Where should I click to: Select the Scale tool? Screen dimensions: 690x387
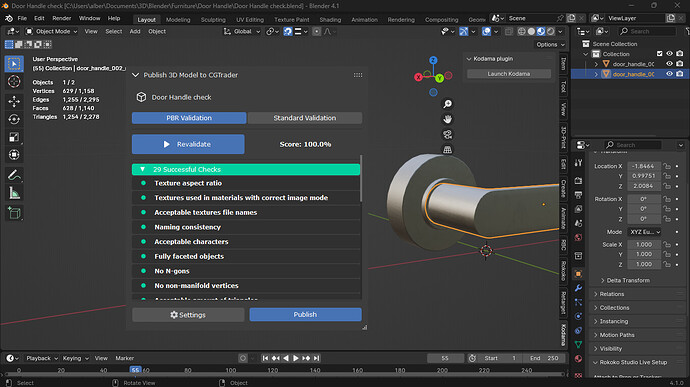pos(14,137)
